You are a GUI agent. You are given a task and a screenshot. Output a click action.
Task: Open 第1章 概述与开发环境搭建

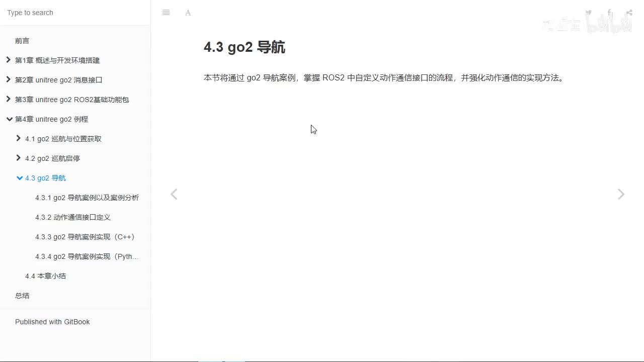click(57, 60)
